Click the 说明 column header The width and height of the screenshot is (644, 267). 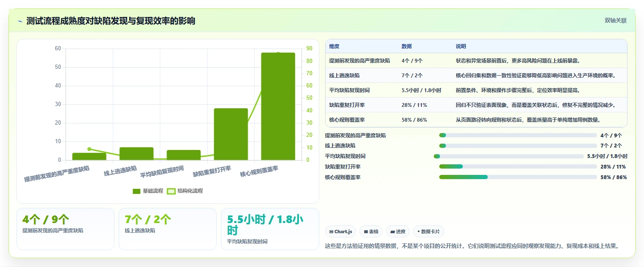click(x=461, y=46)
